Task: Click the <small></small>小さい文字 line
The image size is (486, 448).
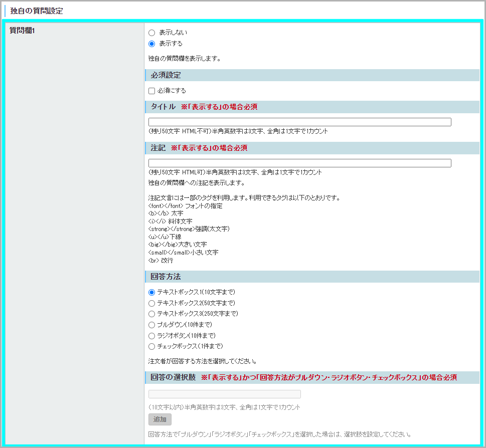Action: pyautogui.click(x=183, y=253)
